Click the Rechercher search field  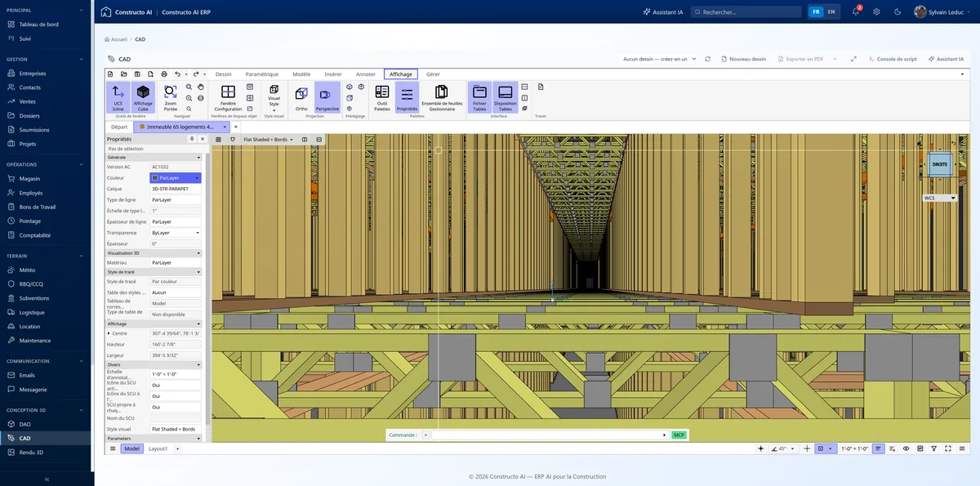(746, 12)
